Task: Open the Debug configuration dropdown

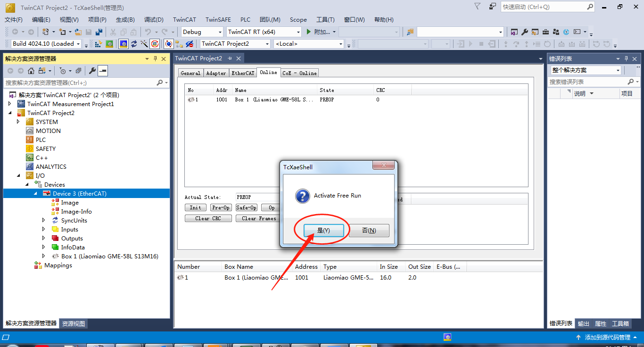Action: (x=202, y=32)
